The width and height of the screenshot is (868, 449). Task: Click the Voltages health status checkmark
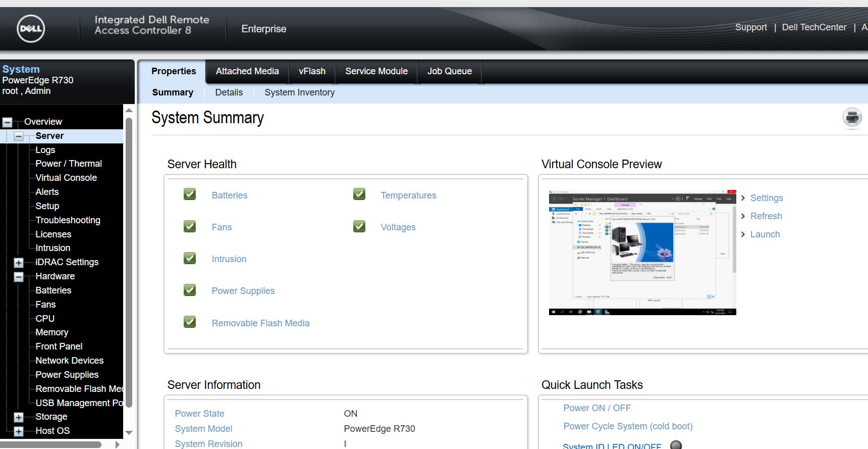click(359, 226)
